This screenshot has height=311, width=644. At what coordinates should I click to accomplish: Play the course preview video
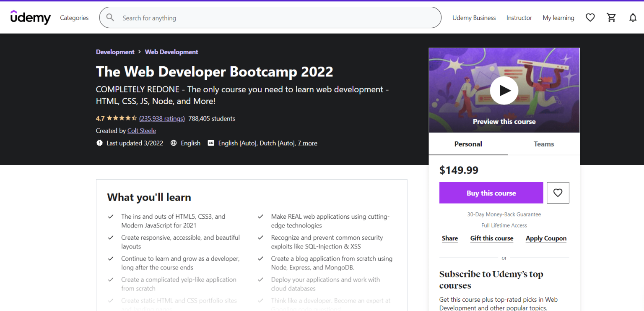(x=504, y=90)
